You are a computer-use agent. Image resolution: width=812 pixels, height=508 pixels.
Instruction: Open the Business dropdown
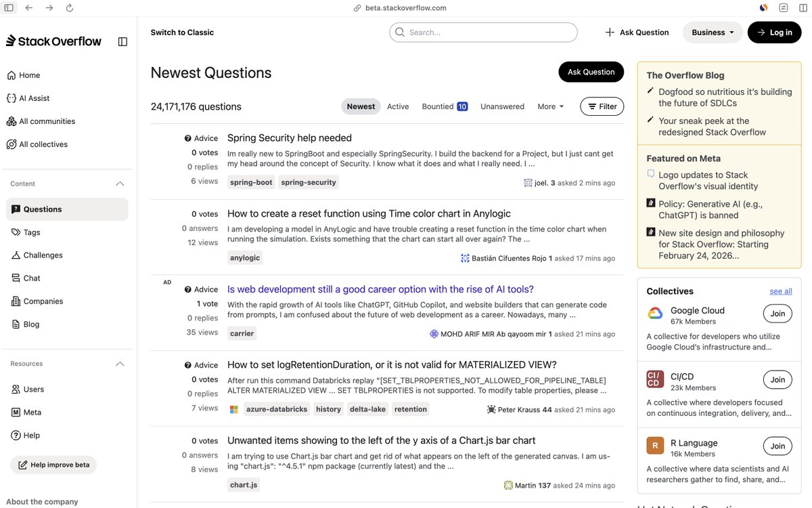point(712,33)
